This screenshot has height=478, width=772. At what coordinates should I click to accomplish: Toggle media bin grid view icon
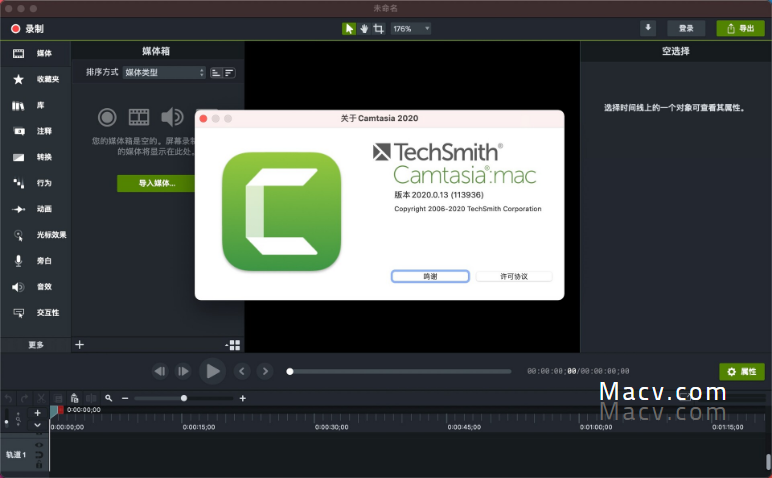[x=233, y=345]
